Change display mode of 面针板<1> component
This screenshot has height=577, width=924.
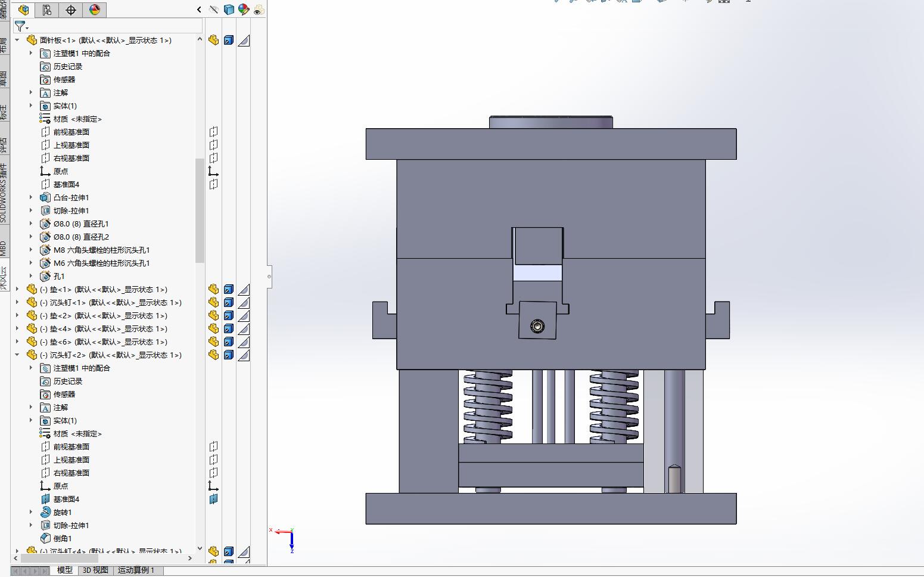pos(229,40)
